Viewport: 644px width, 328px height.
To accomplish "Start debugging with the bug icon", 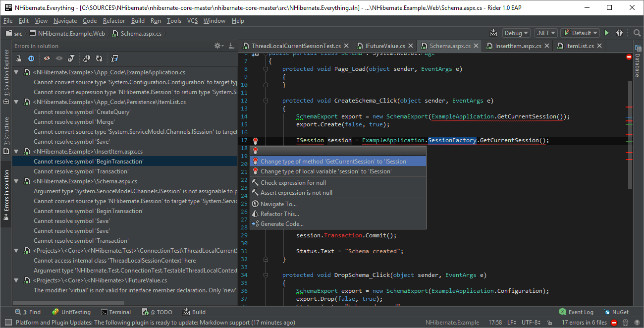I will pyautogui.click(x=619, y=33).
